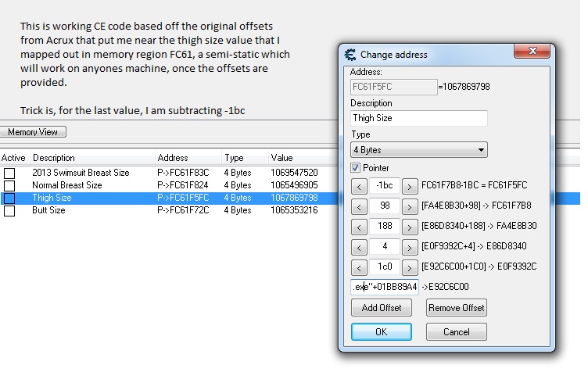Increase the 188 offset with right arrow

(409, 227)
